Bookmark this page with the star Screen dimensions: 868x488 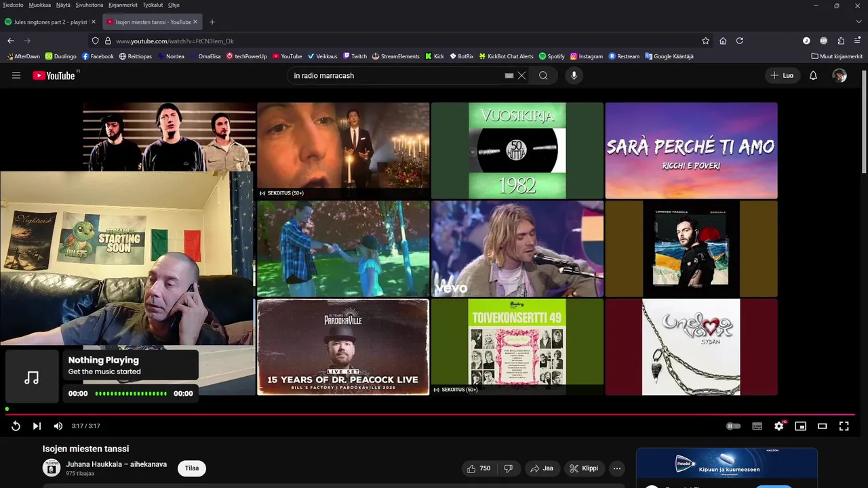coord(705,41)
